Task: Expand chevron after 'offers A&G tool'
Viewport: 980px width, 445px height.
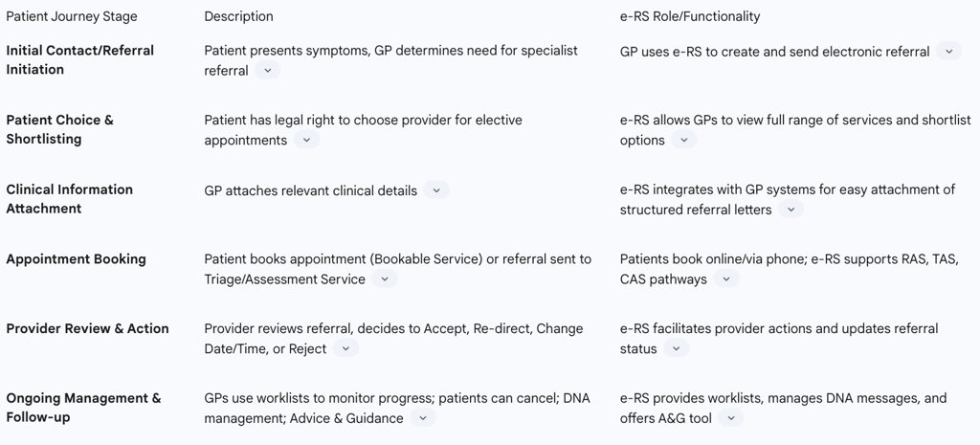Action: tap(730, 418)
